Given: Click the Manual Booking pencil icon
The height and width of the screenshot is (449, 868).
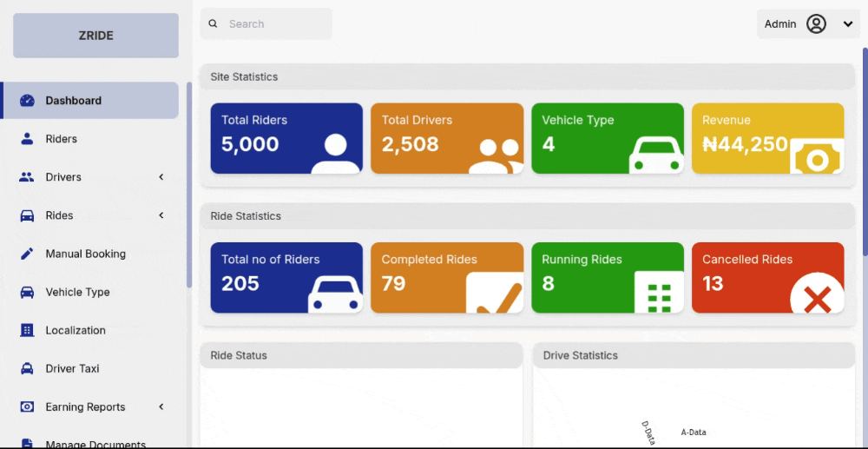Looking at the screenshot, I should 27,254.
